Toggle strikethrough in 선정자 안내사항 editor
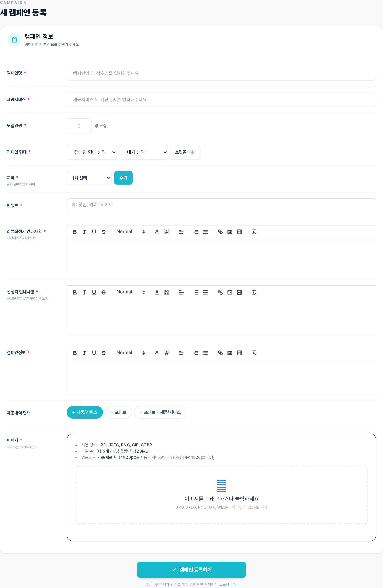The image size is (383, 588). 104,292
